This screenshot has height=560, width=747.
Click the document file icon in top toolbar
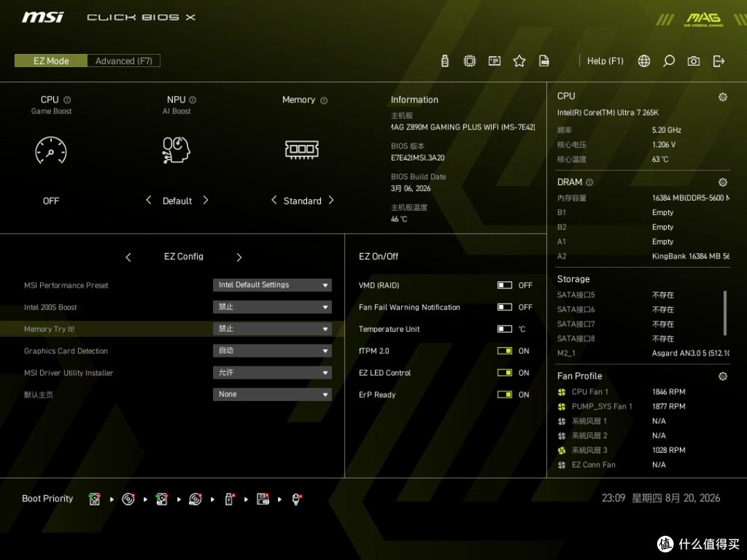pyautogui.click(x=544, y=61)
